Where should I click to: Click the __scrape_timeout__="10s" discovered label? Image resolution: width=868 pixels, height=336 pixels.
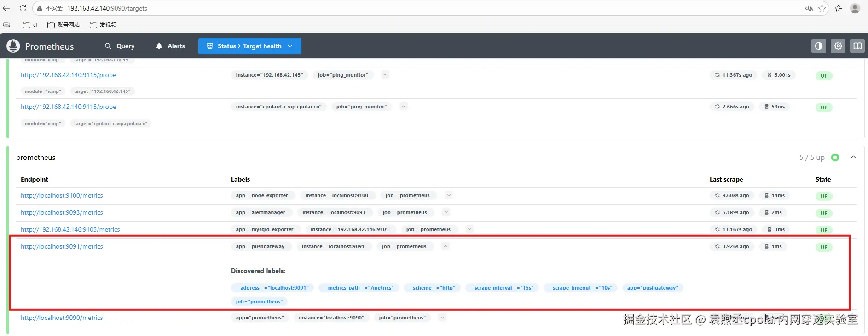click(x=580, y=288)
